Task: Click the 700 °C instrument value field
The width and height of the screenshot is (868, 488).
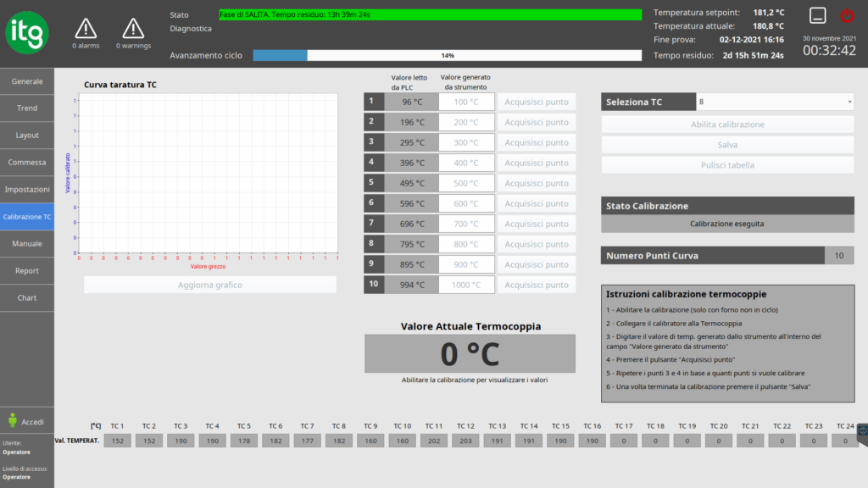Action: 467,224
